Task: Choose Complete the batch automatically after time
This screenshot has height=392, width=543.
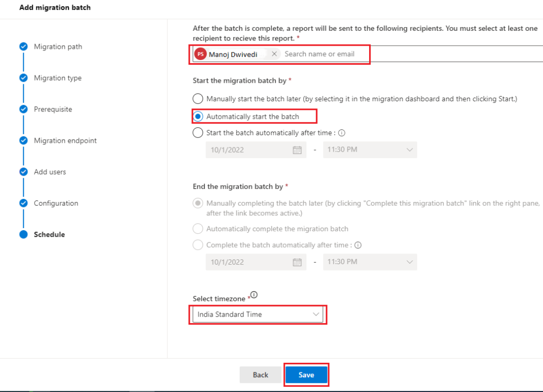Action: coord(198,245)
